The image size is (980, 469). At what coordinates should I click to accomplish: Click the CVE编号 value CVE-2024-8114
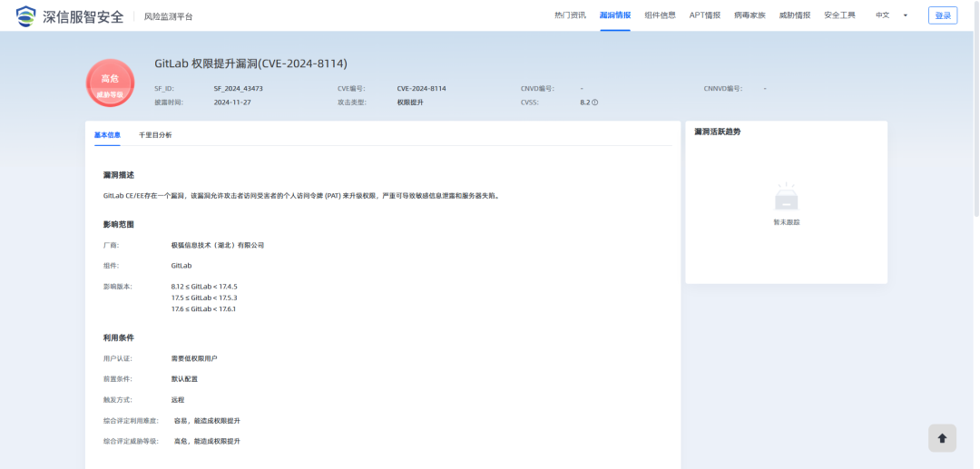(421, 89)
